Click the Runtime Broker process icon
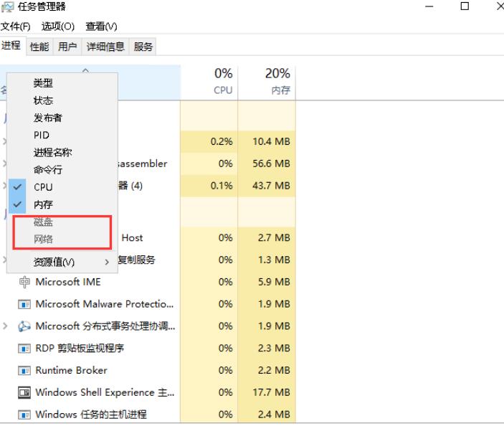The image size is (504, 426). pos(24,370)
